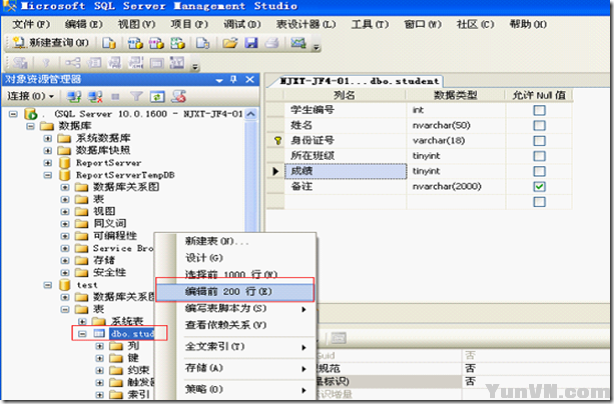Toggle Allow Null checkbox in empty row
The image size is (614, 404).
539,202
